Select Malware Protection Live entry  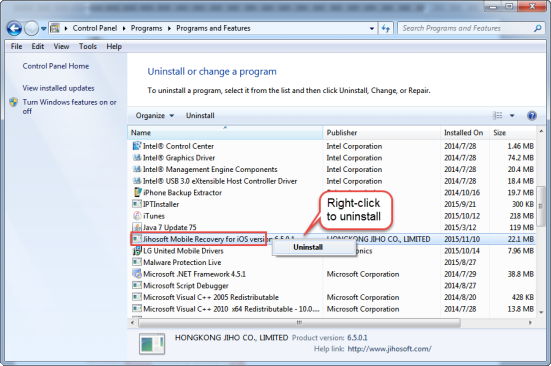coord(182,262)
